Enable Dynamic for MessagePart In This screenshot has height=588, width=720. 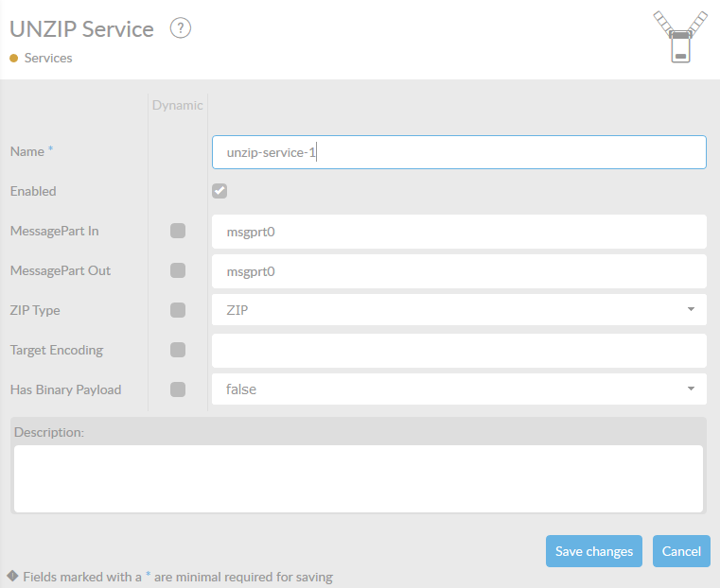click(x=178, y=231)
